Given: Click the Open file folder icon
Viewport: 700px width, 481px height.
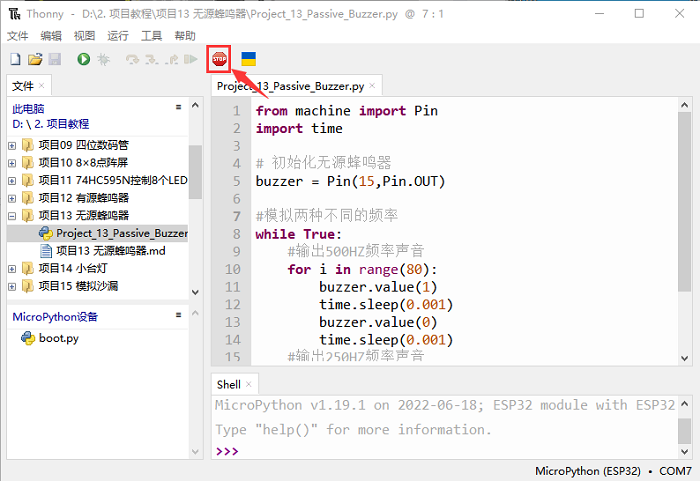Looking at the screenshot, I should pos(35,60).
